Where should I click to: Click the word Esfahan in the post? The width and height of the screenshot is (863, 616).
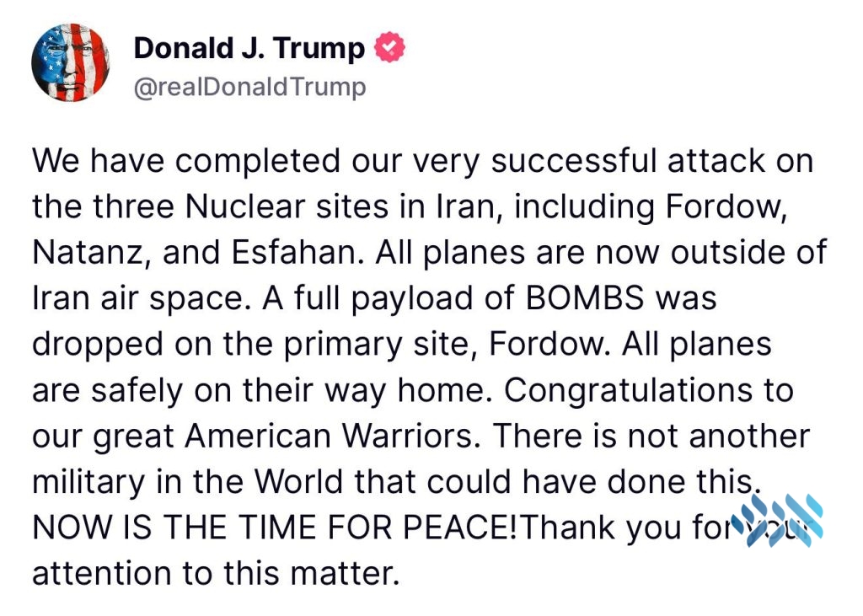coord(297,253)
